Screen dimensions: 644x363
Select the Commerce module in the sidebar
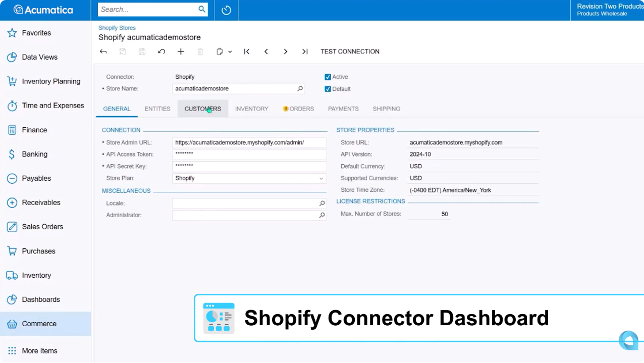39,324
